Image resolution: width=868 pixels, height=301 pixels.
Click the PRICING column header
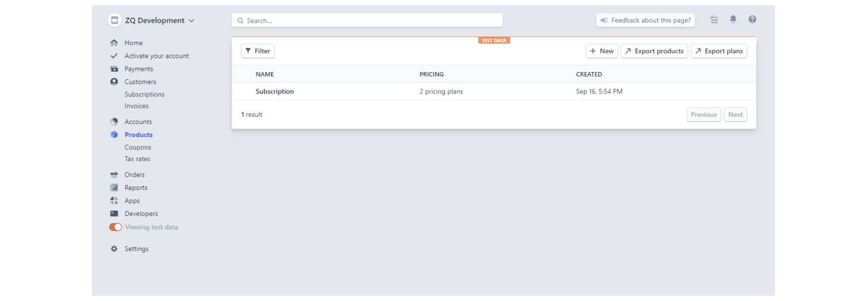point(432,74)
